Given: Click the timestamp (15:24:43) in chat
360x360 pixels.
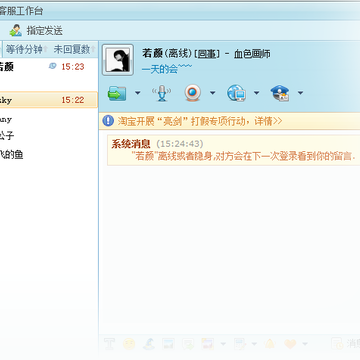Looking at the screenshot, I should pyautogui.click(x=180, y=144).
